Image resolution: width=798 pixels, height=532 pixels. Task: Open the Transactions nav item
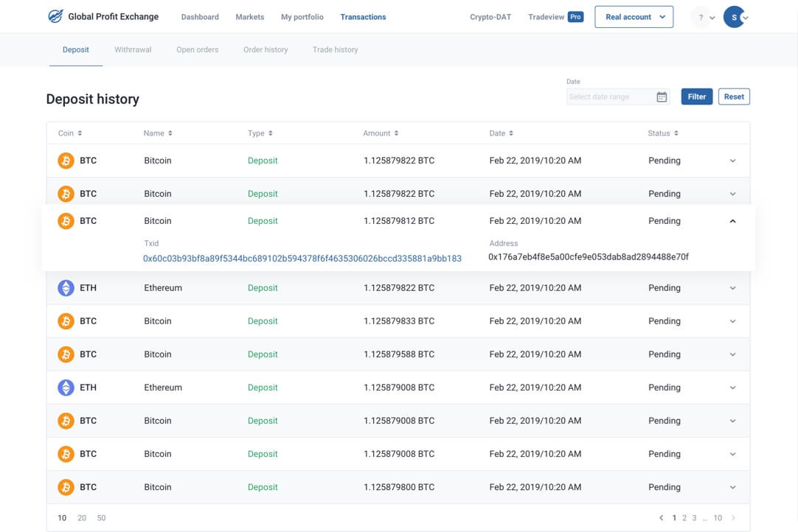click(363, 17)
